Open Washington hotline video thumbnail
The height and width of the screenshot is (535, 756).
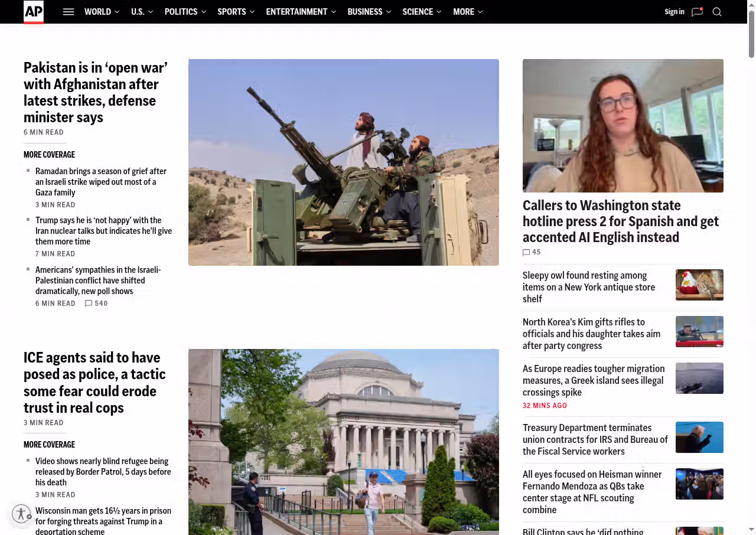[x=623, y=126]
